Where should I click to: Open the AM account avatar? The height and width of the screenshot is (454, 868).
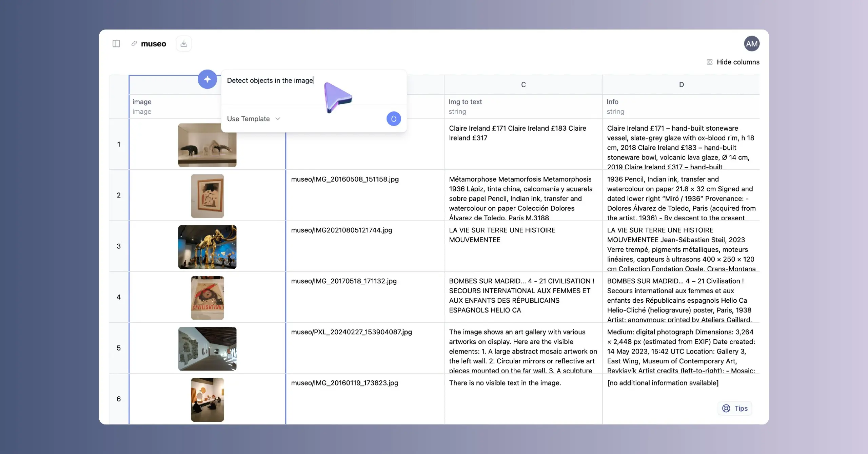[x=751, y=43]
